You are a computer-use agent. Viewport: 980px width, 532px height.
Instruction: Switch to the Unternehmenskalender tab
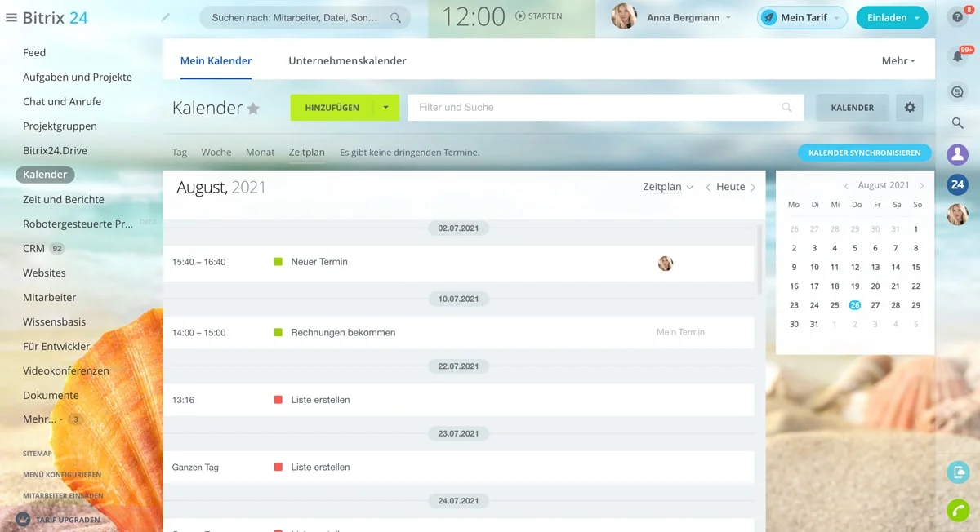pyautogui.click(x=347, y=61)
